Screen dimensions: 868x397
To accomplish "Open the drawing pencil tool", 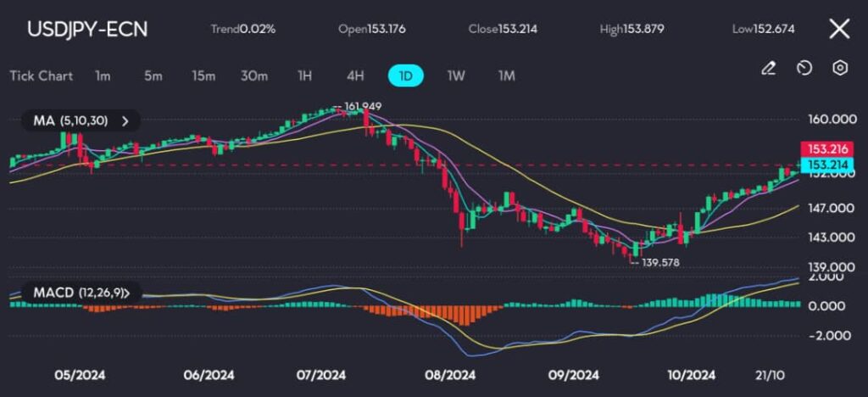I will click(x=768, y=68).
